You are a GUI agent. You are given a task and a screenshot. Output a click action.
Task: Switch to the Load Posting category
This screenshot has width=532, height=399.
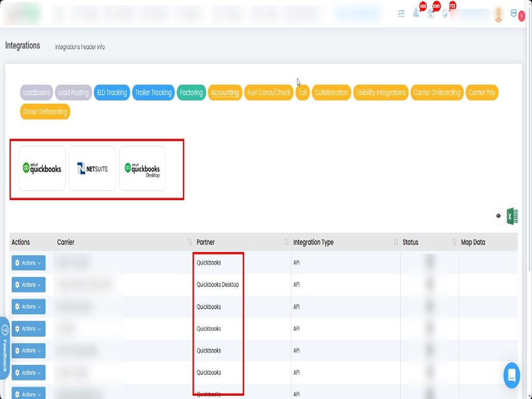point(73,93)
